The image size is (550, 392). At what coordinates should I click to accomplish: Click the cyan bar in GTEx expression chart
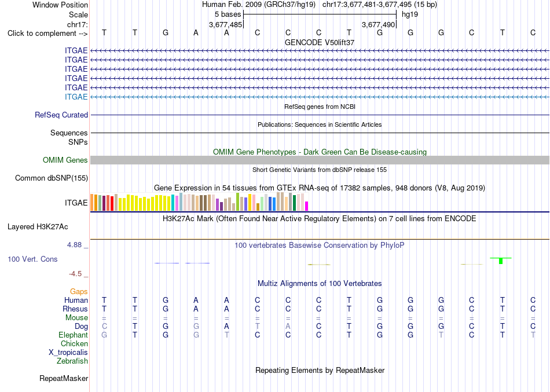(x=173, y=203)
